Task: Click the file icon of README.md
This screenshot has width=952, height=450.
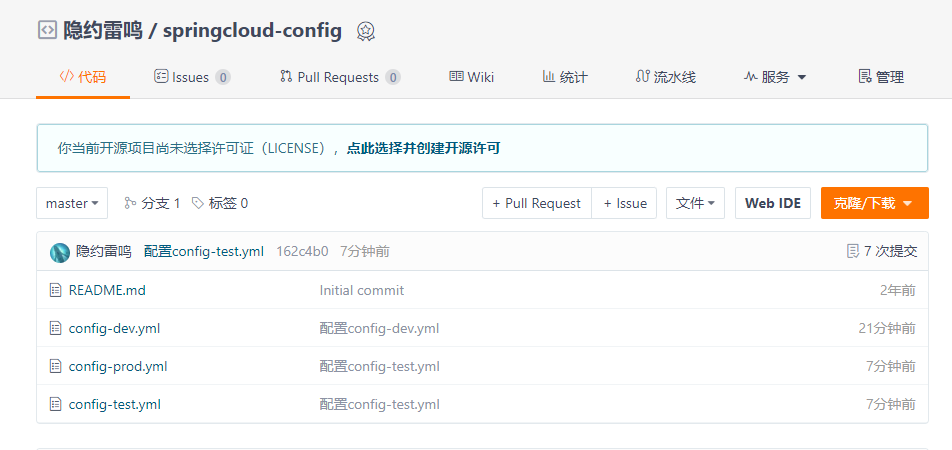Action: pos(55,290)
